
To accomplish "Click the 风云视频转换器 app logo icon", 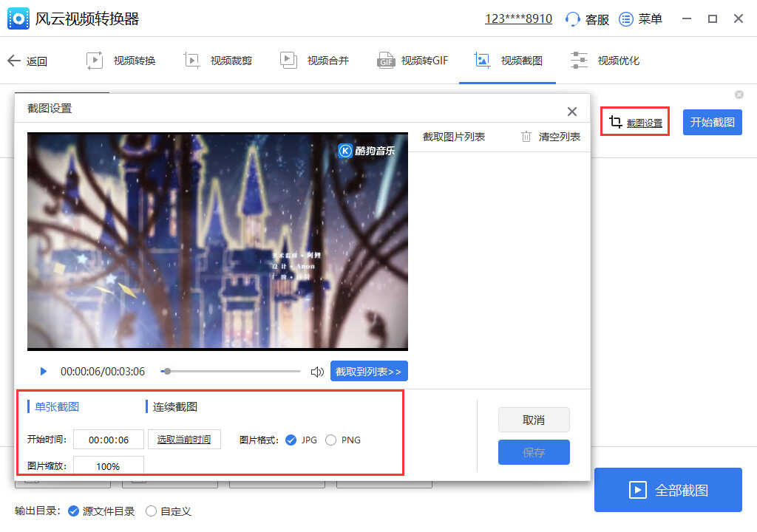I will [18, 18].
